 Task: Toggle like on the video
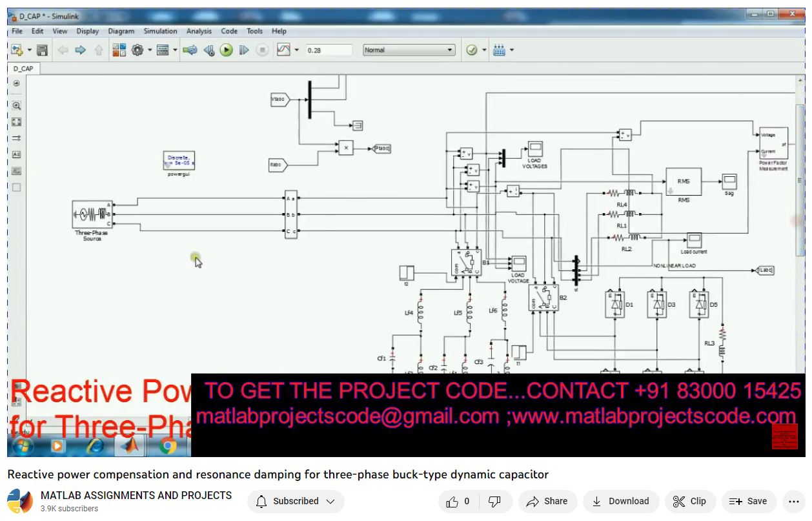click(459, 501)
